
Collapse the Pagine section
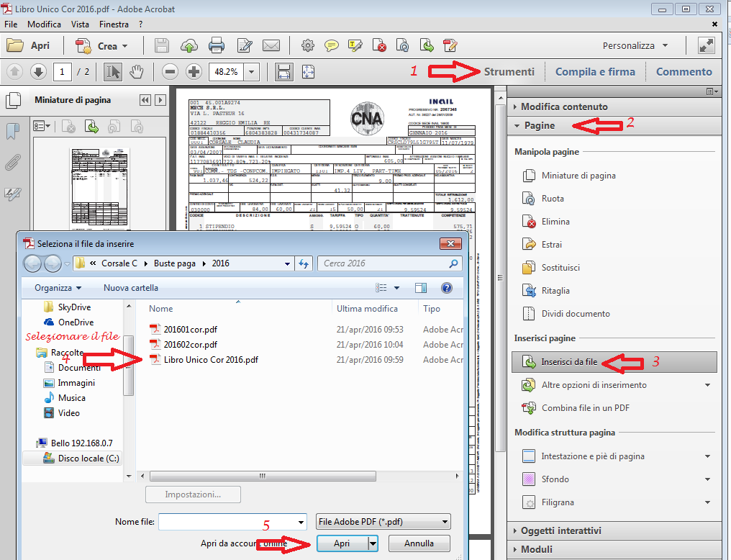[539, 125]
